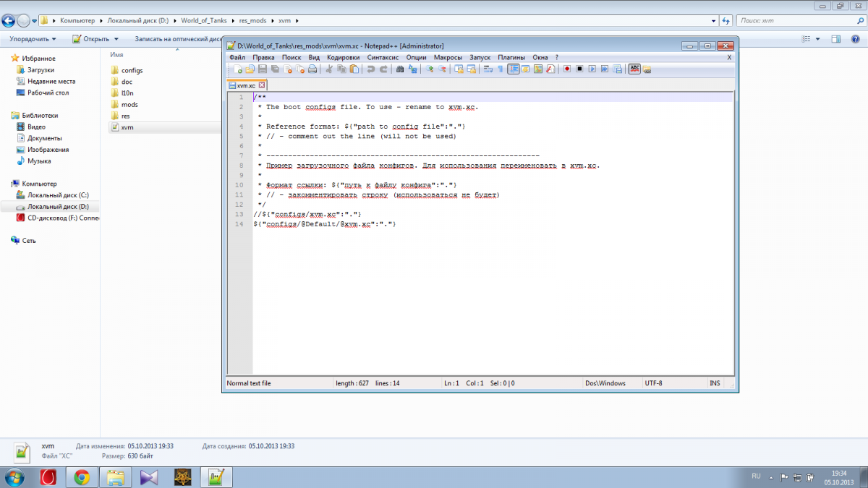
Task: Click the New file icon in Notepad++
Action: point(238,69)
